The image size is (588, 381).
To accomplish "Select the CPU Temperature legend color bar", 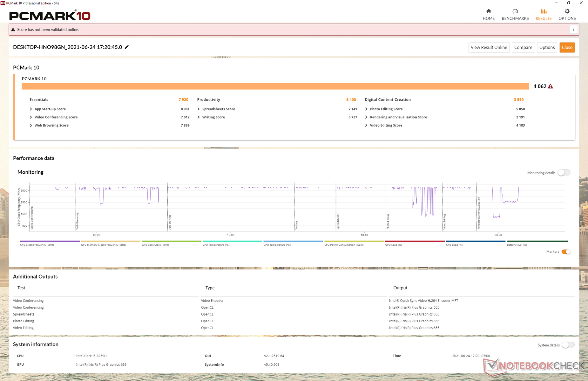I will coord(232,241).
